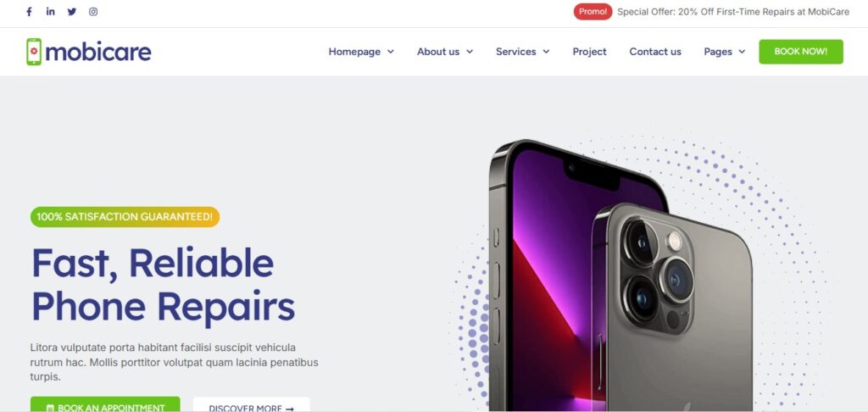The height and width of the screenshot is (412, 868).
Task: Click the arrow icon beside Discover More
Action: coord(290,409)
